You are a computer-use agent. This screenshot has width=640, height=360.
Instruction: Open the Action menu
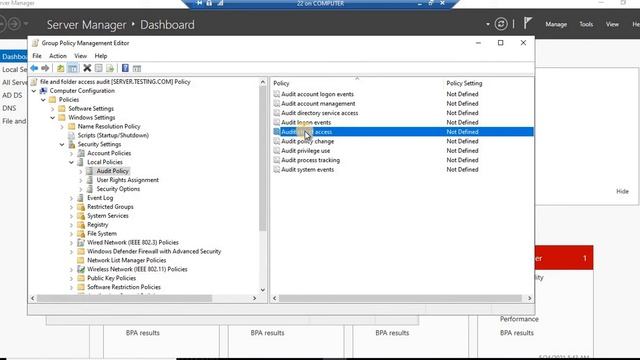pos(58,56)
